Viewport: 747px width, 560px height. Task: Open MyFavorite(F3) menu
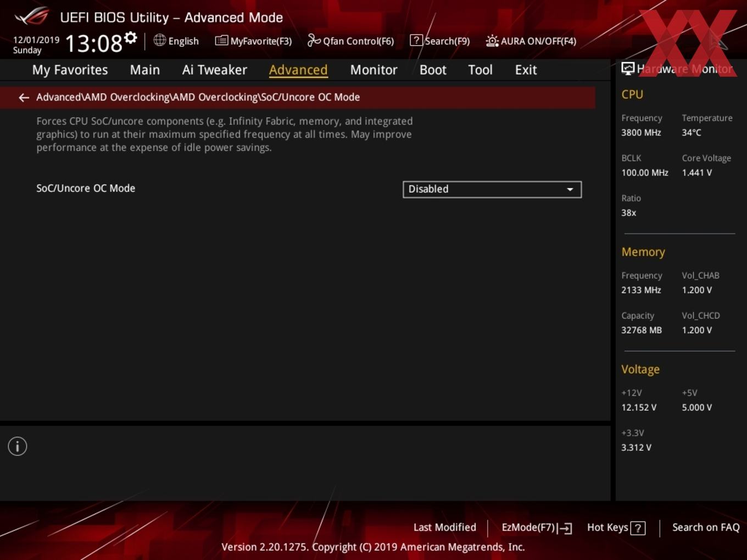click(253, 41)
